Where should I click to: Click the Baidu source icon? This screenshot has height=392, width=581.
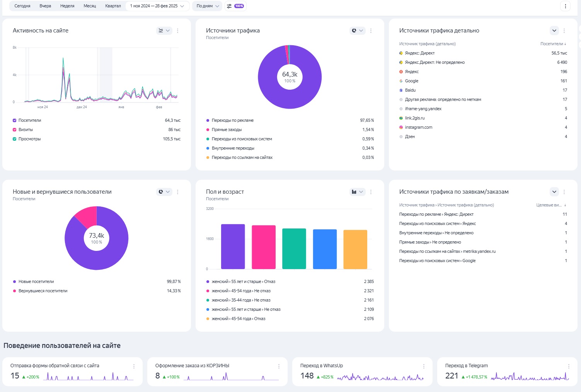[x=401, y=90]
